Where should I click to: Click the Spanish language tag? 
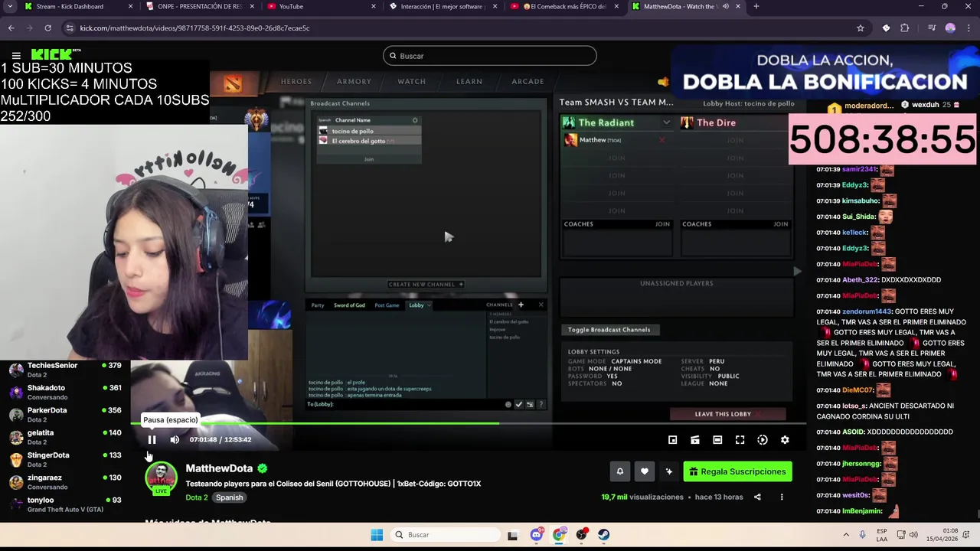coord(229,497)
